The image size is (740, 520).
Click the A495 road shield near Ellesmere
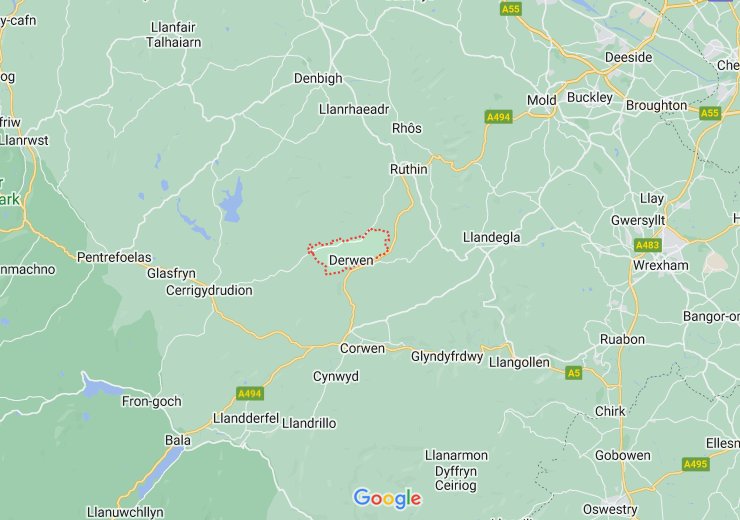point(696,464)
